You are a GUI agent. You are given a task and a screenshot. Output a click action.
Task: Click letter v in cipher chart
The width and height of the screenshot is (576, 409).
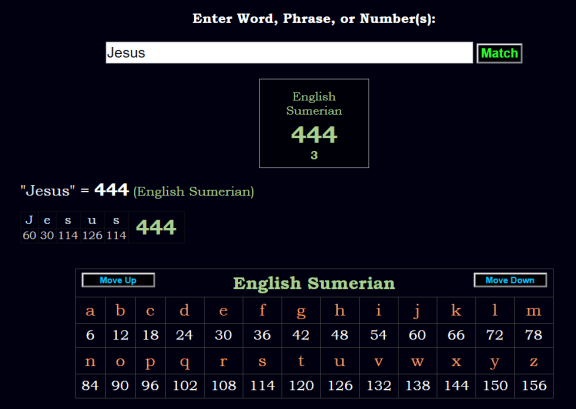(379, 361)
